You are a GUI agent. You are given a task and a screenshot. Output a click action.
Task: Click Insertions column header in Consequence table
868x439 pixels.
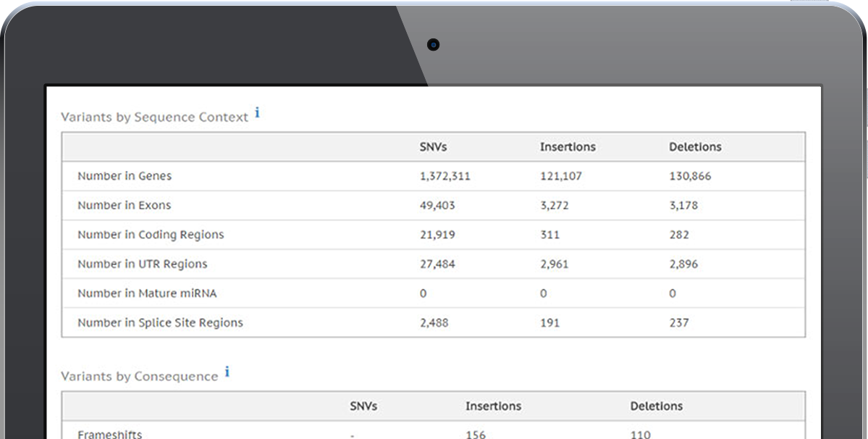coord(493,406)
